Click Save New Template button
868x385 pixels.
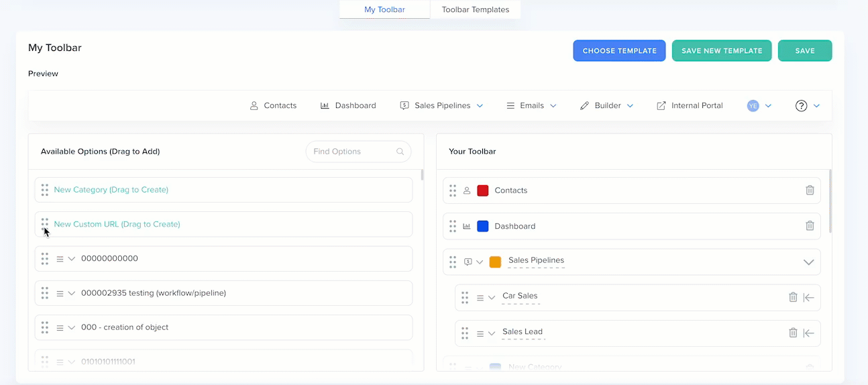point(722,51)
